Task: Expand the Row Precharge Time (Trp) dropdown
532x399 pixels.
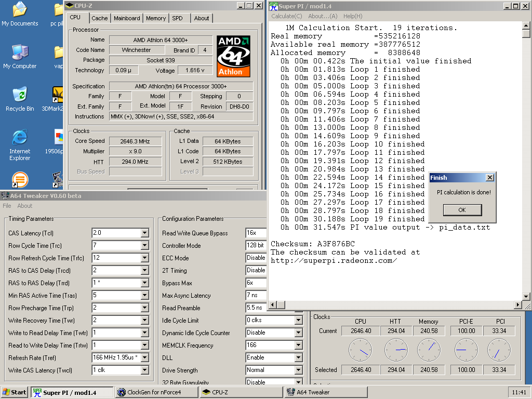Action: (x=145, y=308)
